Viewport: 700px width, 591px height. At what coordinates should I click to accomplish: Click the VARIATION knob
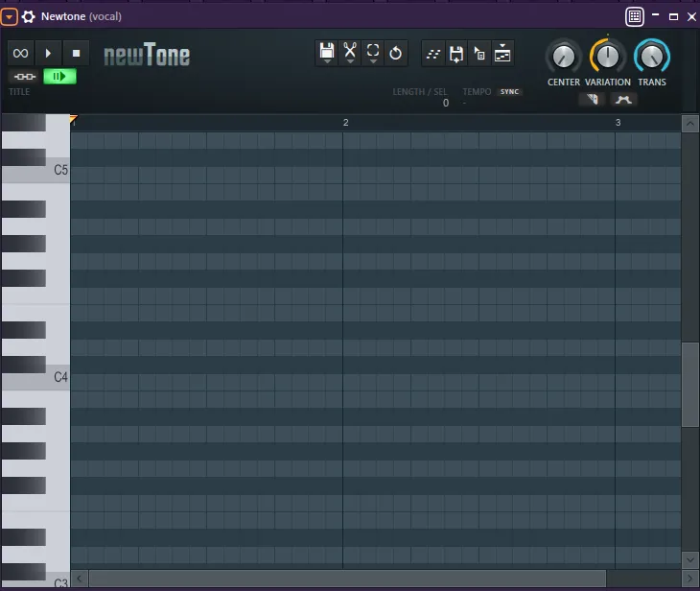[608, 57]
